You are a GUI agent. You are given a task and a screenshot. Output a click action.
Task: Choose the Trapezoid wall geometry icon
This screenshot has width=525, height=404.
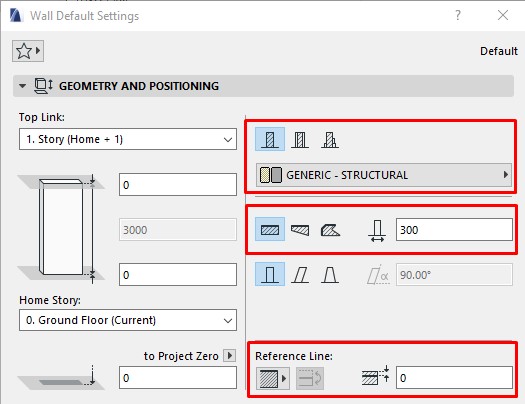(300, 230)
